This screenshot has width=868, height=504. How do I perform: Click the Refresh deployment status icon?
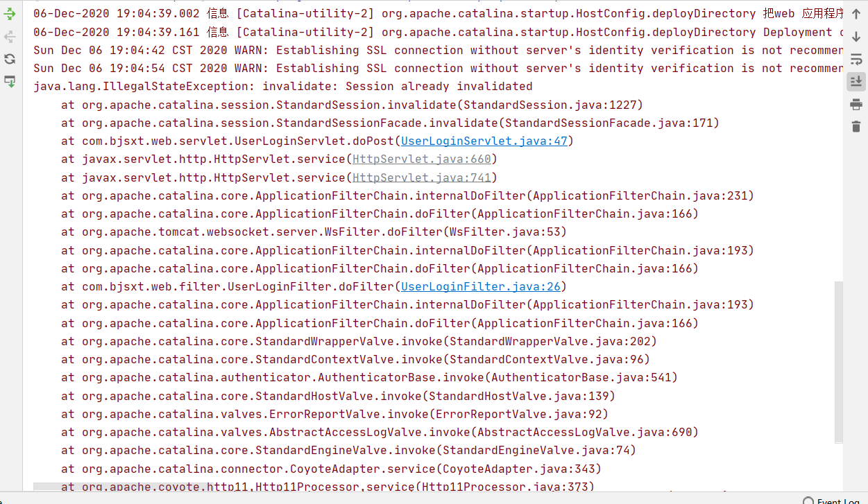(10, 59)
